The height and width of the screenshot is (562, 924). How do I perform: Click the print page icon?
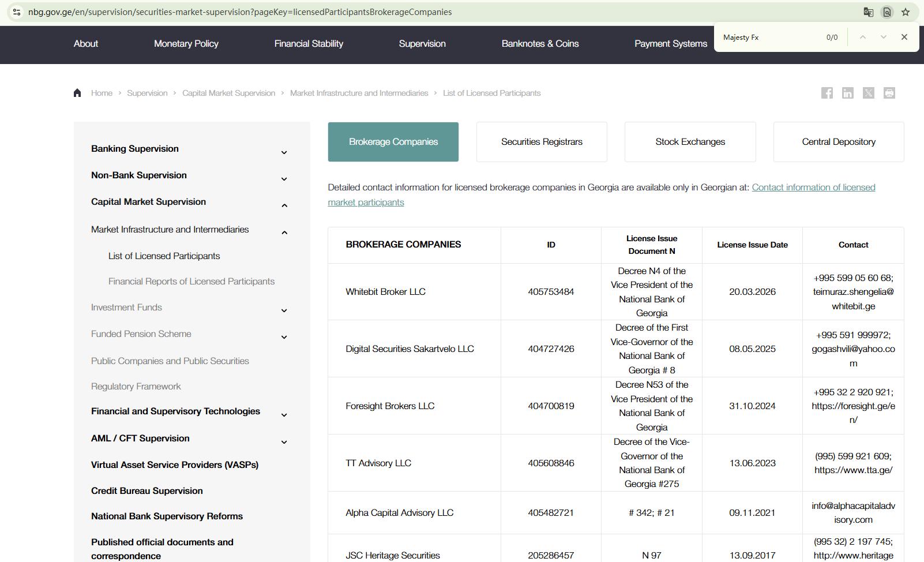coord(889,93)
